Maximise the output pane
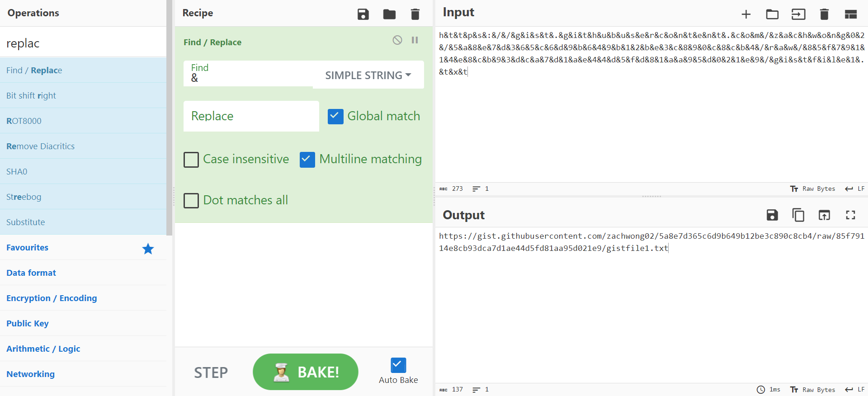 850,215
